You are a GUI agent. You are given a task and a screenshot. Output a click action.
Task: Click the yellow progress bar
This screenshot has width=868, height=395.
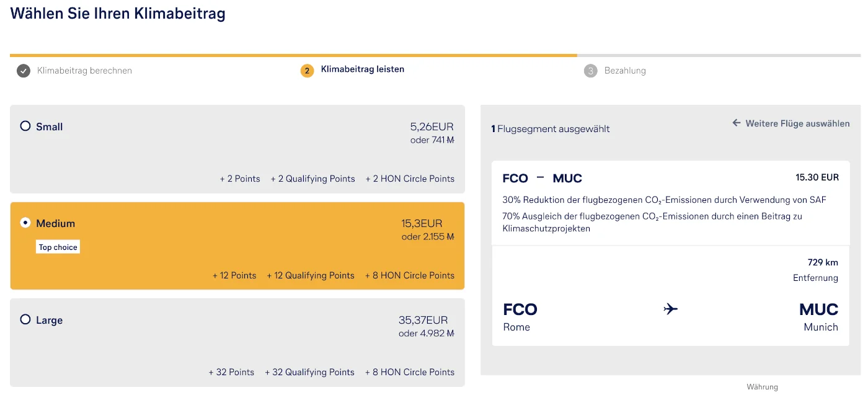coord(293,55)
